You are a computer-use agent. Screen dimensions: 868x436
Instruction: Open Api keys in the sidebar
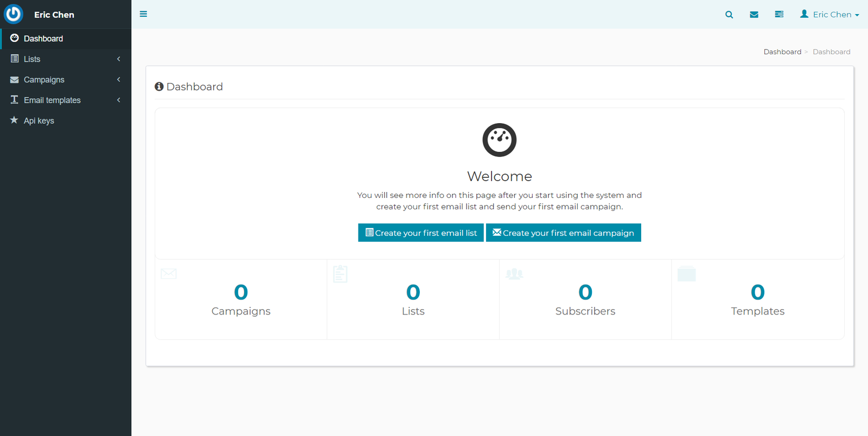[39, 121]
